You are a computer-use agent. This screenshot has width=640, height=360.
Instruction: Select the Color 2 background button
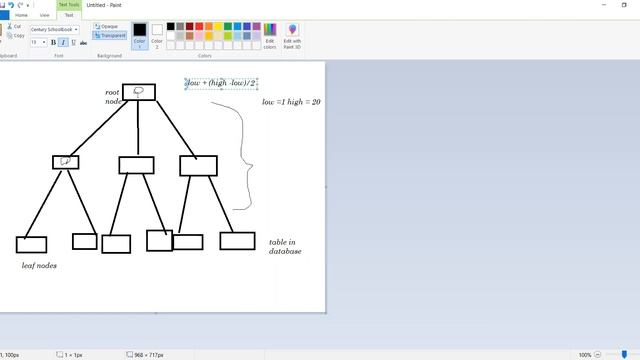pos(157,36)
